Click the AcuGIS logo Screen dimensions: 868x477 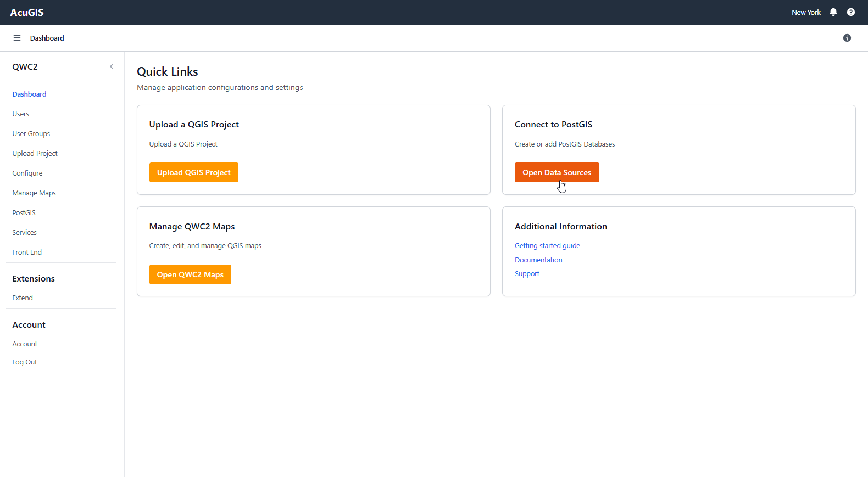tap(27, 12)
